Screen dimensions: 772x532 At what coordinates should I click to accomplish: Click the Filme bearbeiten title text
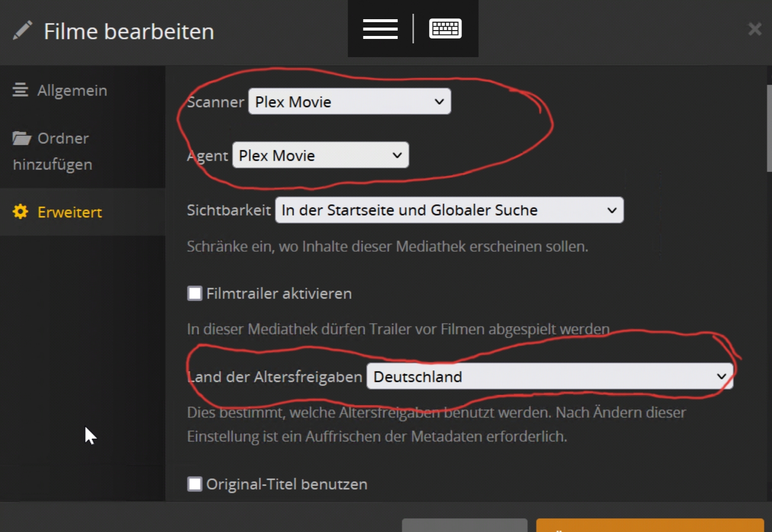pyautogui.click(x=129, y=32)
